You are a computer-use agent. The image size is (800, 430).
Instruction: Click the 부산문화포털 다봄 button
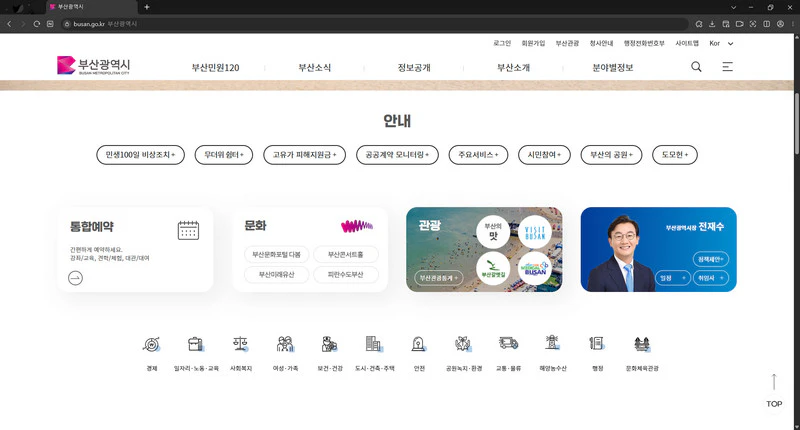click(277, 254)
